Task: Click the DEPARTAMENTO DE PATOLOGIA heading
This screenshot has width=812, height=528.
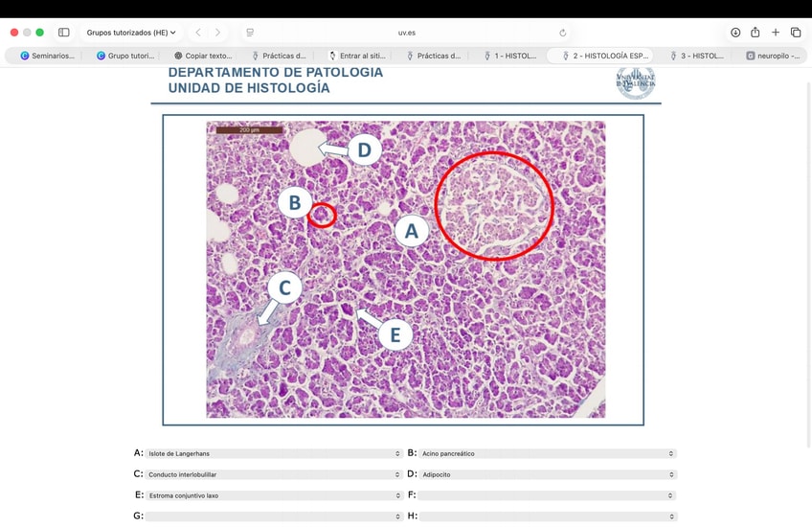Action: click(x=276, y=73)
